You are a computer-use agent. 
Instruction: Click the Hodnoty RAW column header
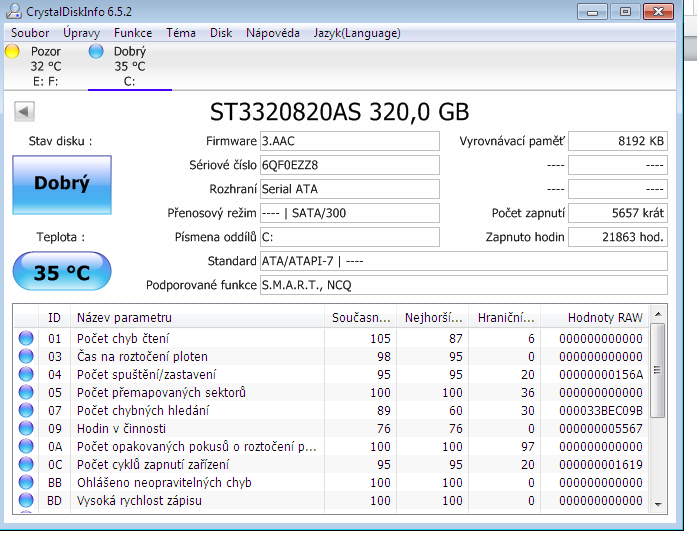(x=595, y=317)
